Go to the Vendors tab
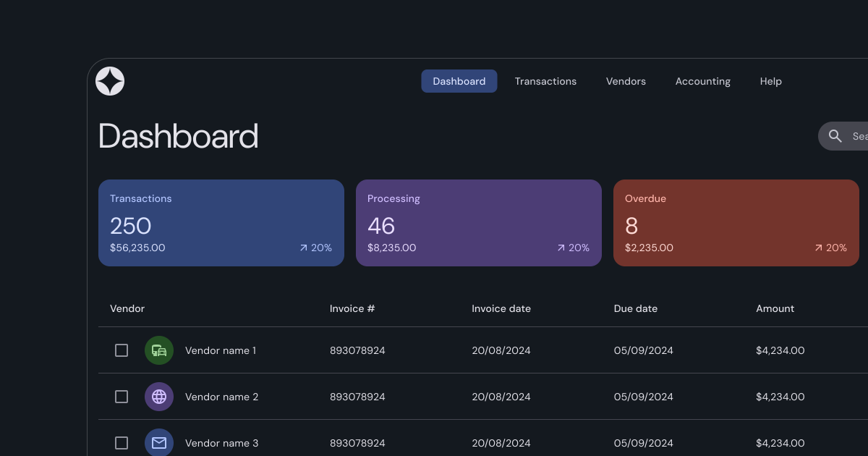868x456 pixels. pos(626,81)
